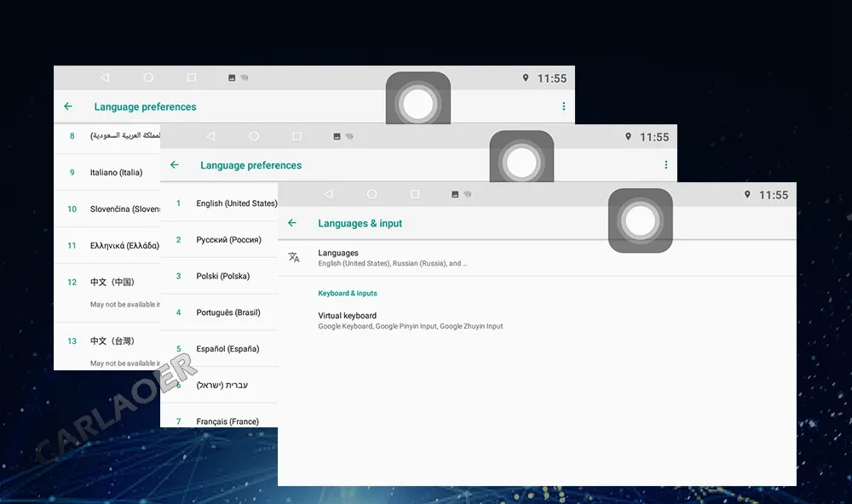Open the overflow menu in the window listing Italiano
The image size is (852, 504).
[563, 106]
